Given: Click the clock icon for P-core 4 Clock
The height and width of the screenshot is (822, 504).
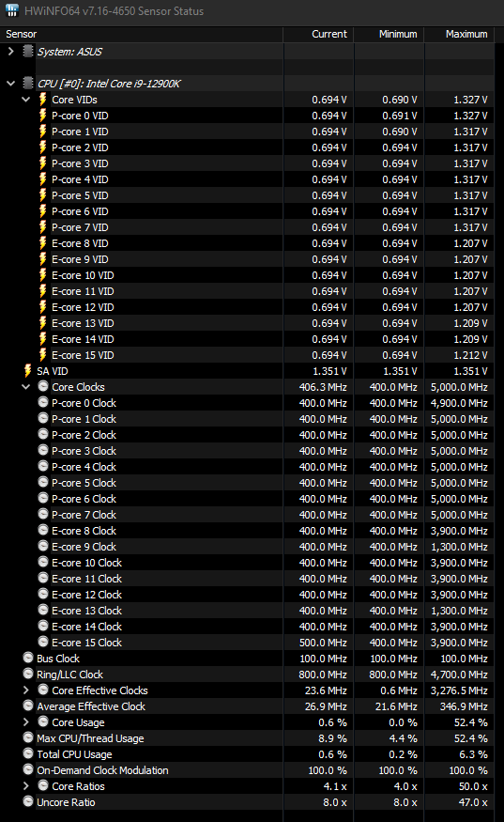Looking at the screenshot, I should (43, 466).
